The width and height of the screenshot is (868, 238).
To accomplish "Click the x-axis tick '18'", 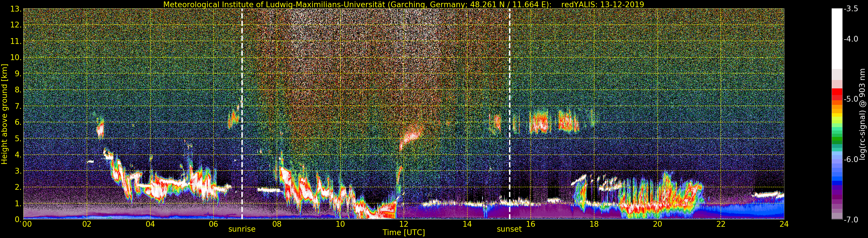I will coord(594,224).
